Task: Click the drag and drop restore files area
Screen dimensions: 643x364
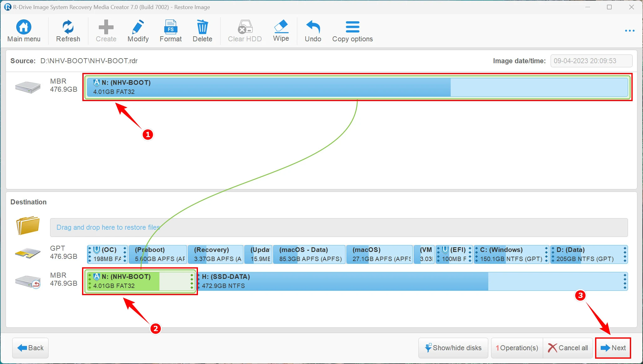Action: click(x=339, y=228)
